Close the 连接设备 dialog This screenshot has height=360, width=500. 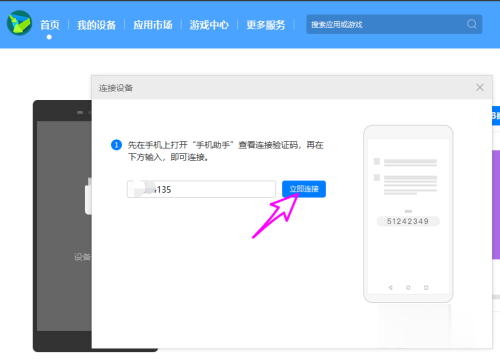[480, 87]
